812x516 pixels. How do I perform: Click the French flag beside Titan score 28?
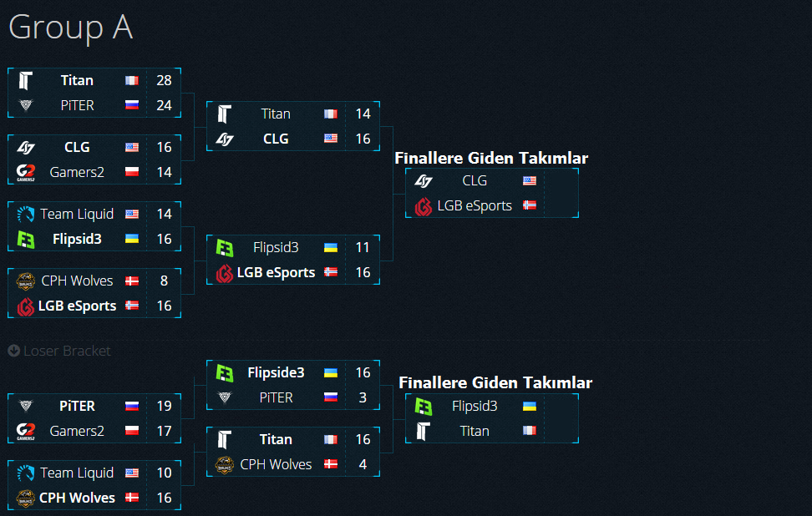coord(132,81)
